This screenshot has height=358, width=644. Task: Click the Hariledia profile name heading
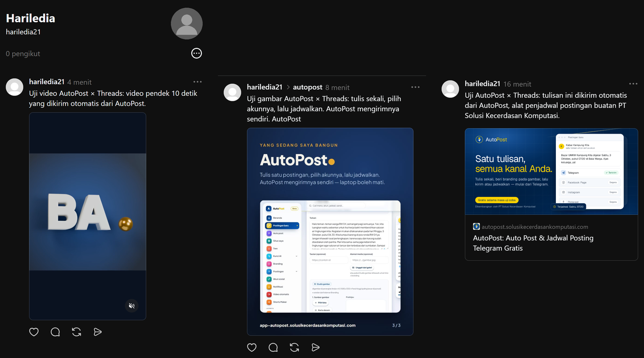pyautogui.click(x=31, y=18)
